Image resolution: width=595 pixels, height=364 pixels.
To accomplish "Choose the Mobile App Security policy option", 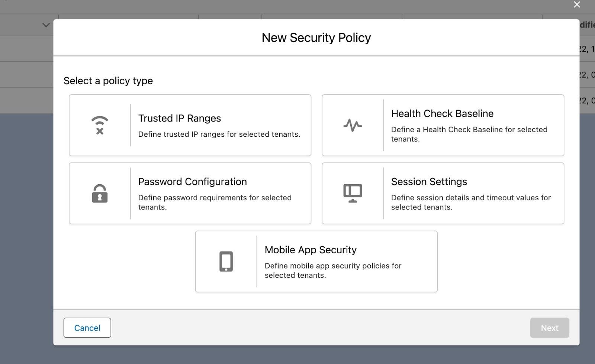I will 316,261.
